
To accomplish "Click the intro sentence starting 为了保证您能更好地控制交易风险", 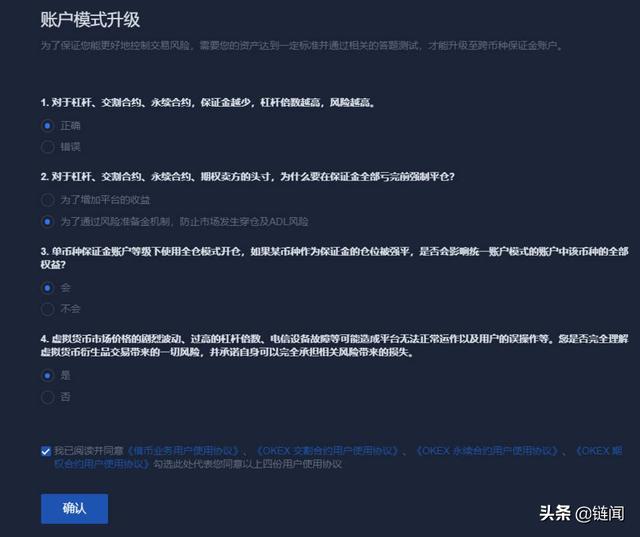I will click(302, 45).
